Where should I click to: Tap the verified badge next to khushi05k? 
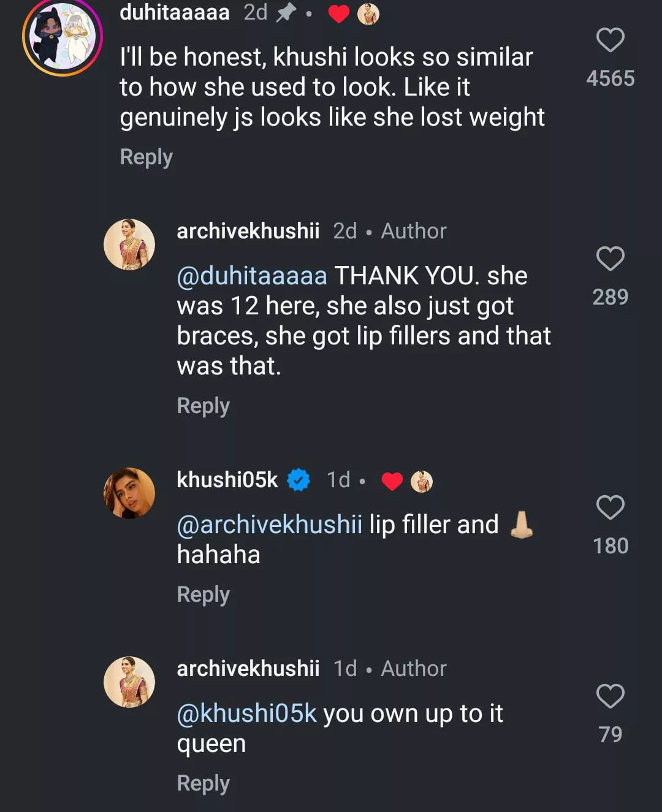coord(299,480)
